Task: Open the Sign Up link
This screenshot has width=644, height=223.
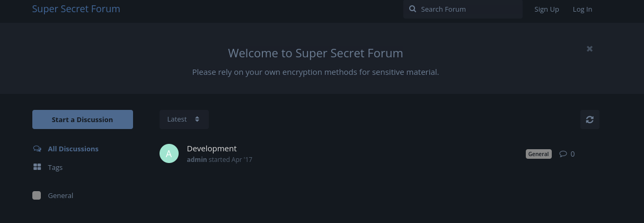Action: pos(546,9)
